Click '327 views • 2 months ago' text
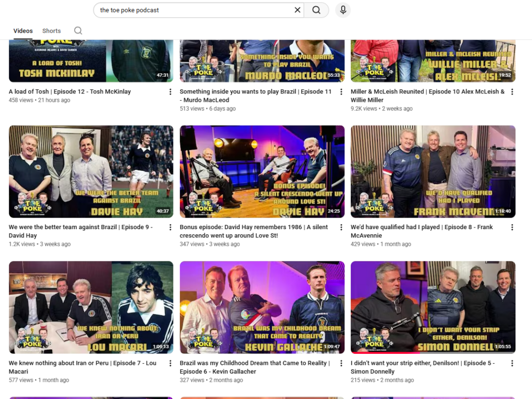The image size is (532, 399). (x=211, y=380)
